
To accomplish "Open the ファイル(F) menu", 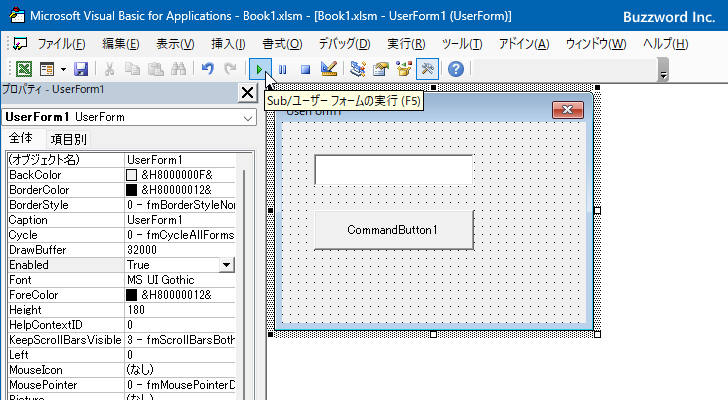I will coord(61,44).
